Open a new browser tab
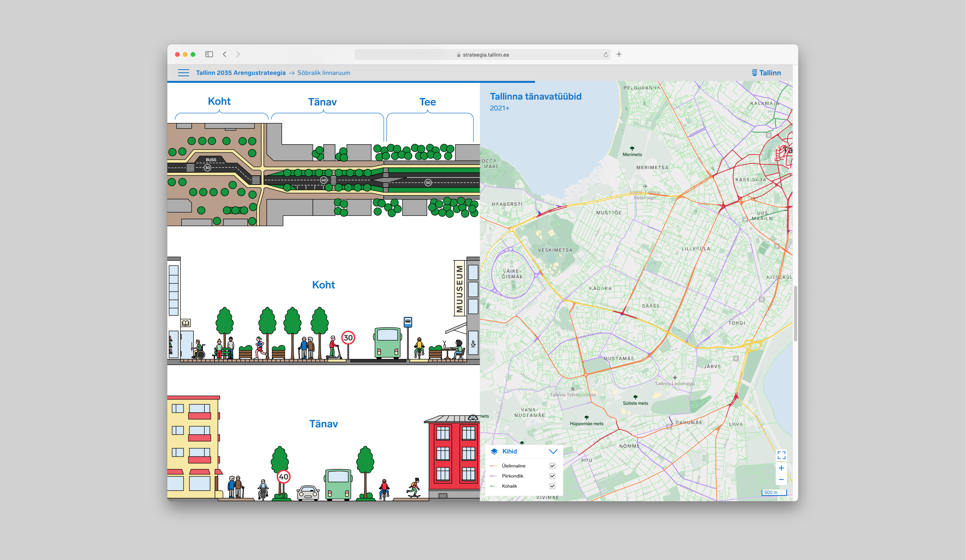Viewport: 966px width, 560px height. pyautogui.click(x=619, y=54)
